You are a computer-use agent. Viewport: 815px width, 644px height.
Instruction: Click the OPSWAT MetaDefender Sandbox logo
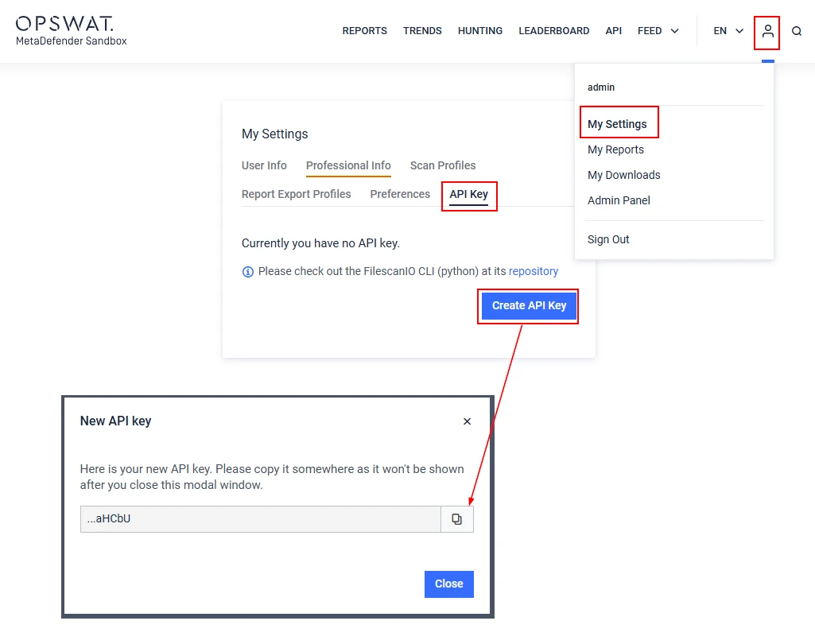72,31
